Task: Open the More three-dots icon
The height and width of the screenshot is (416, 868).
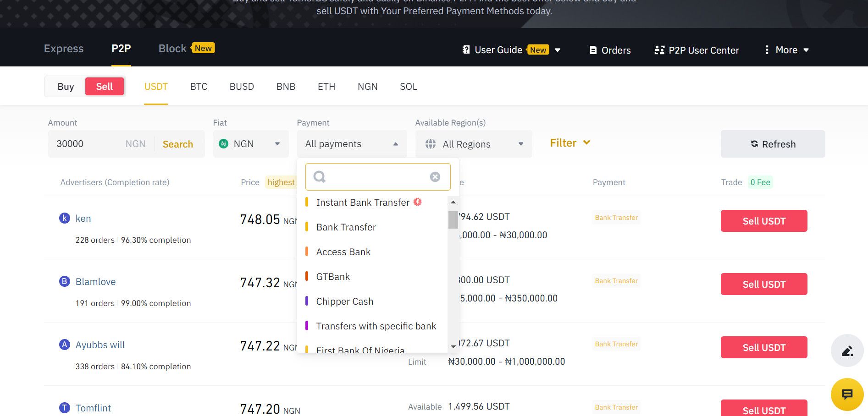Action: (x=767, y=49)
